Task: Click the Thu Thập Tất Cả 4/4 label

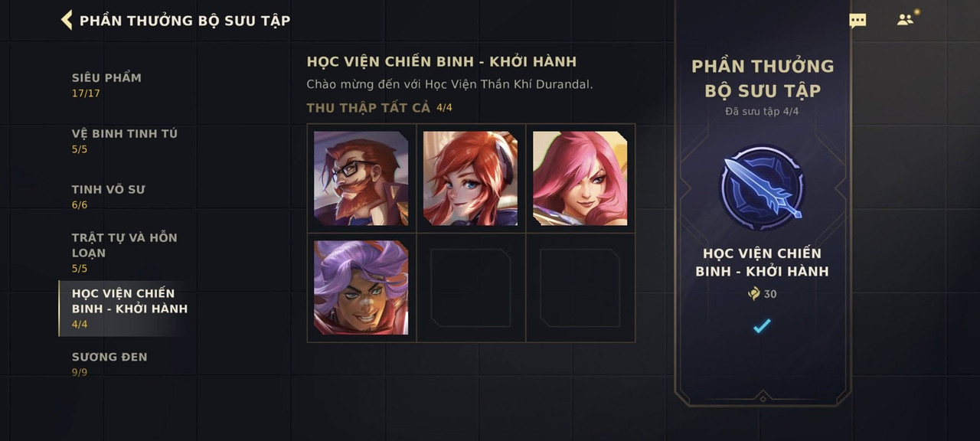Action: click(380, 108)
